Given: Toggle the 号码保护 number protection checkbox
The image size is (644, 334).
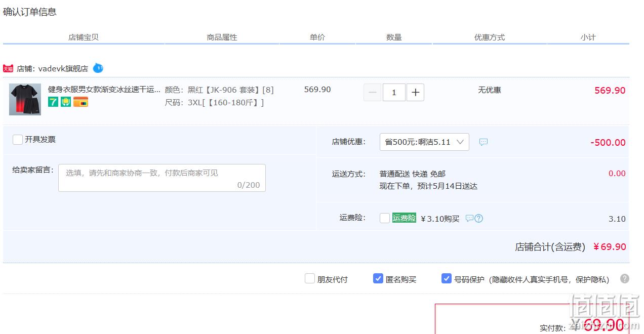Looking at the screenshot, I should (447, 278).
